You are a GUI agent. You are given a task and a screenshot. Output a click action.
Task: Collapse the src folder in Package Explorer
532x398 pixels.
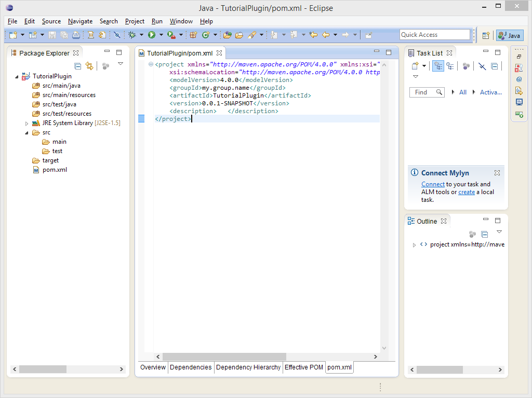coord(27,133)
